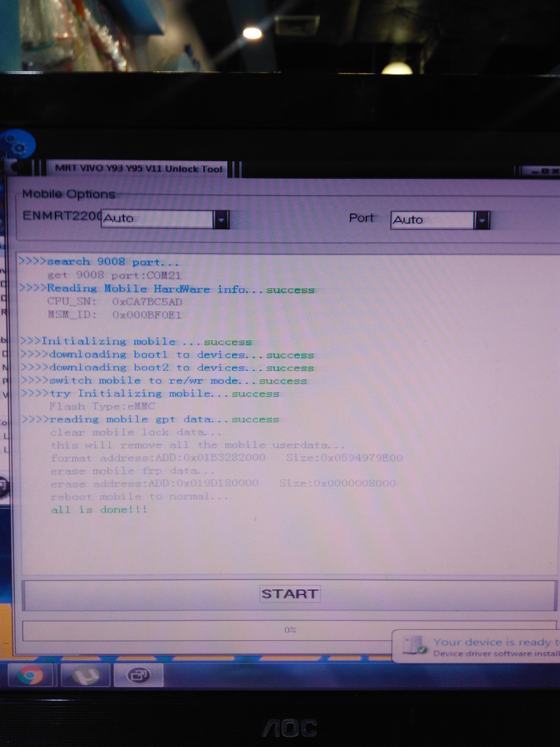Click the 'all is done!!!' log line

pos(99,510)
